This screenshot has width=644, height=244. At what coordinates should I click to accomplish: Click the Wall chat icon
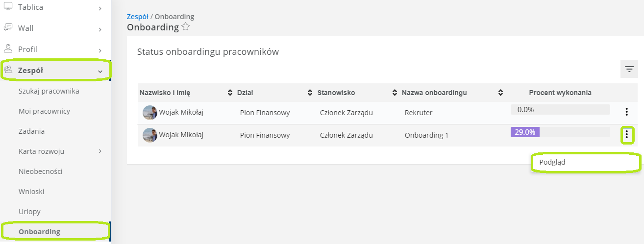pyautogui.click(x=8, y=27)
